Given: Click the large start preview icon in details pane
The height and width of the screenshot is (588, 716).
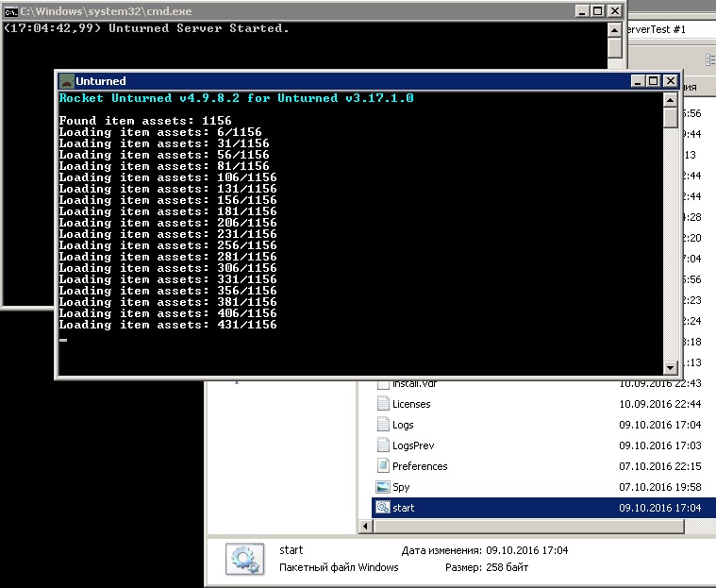Looking at the screenshot, I should [244, 559].
